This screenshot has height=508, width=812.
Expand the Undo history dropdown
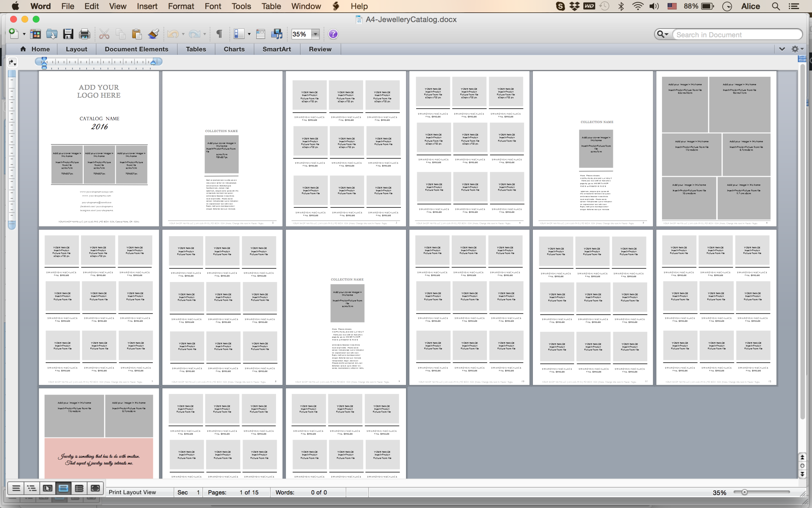click(183, 34)
